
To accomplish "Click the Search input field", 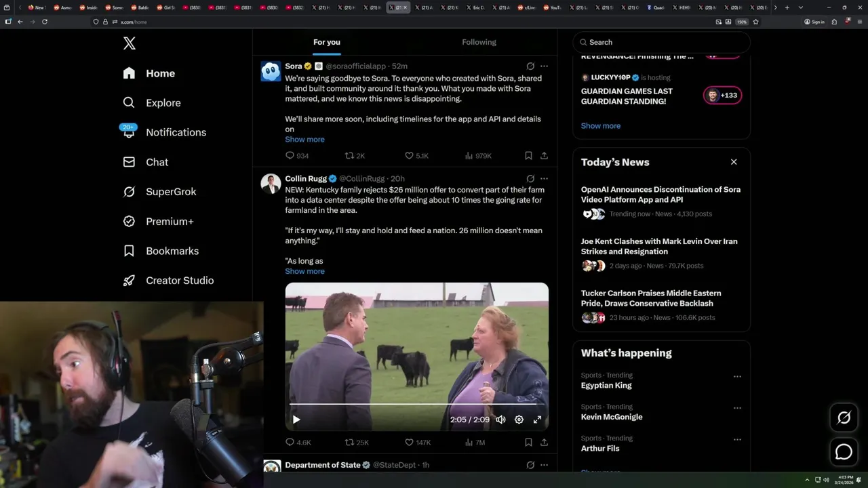I will point(662,42).
